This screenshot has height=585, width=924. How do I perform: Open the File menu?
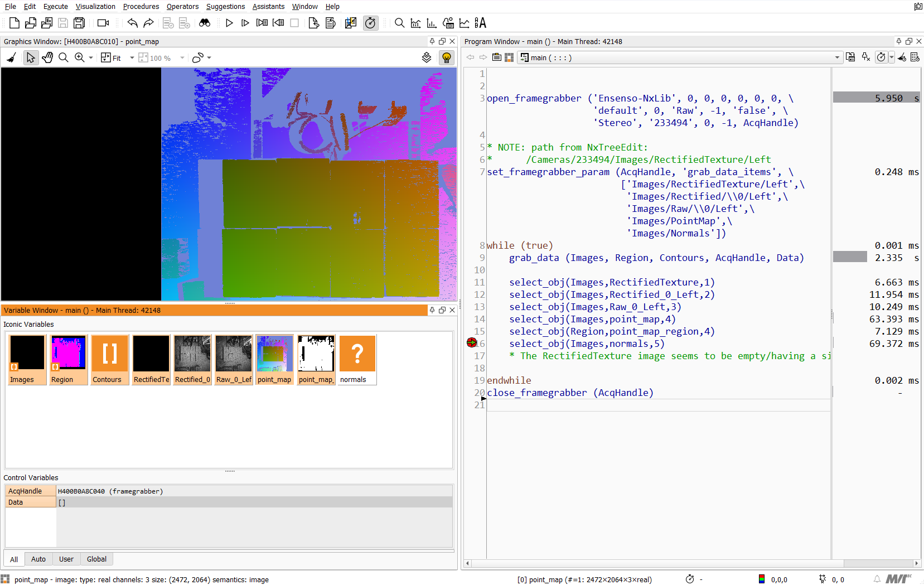pyautogui.click(x=11, y=6)
